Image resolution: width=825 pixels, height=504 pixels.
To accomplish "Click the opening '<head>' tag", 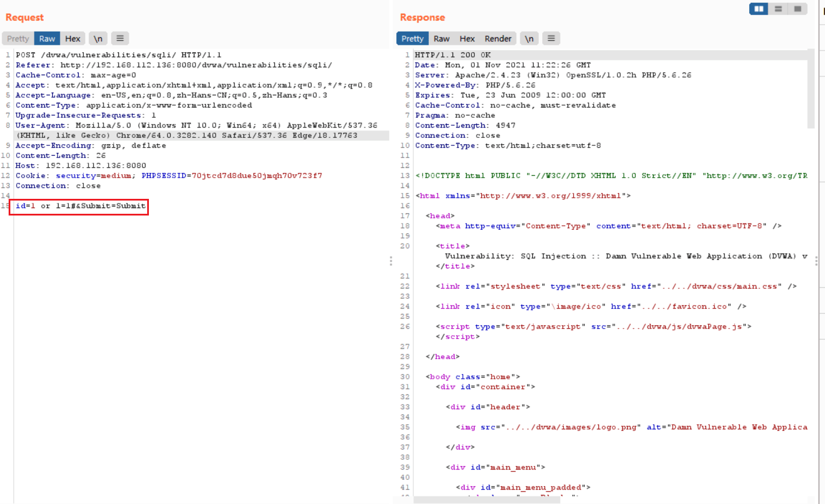I will [440, 216].
